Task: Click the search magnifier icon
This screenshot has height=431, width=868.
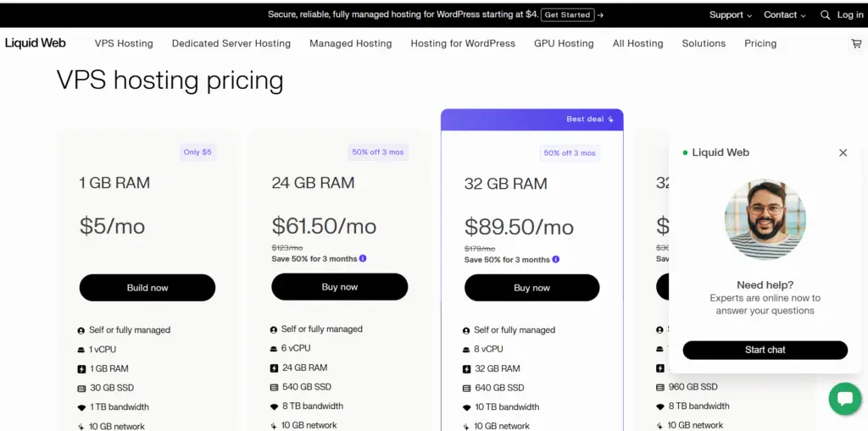Action: click(826, 15)
